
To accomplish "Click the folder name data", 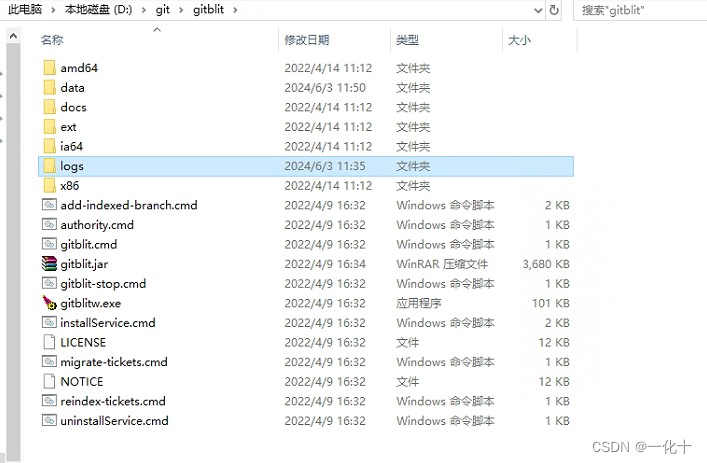I will [72, 87].
